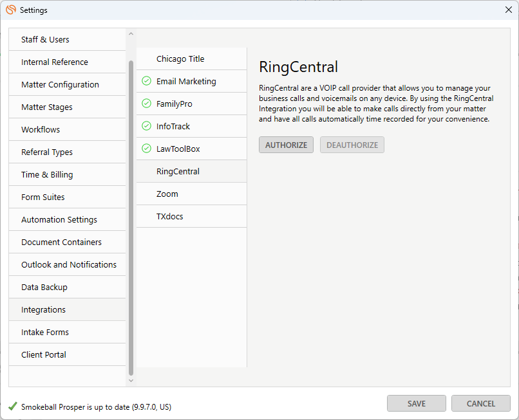Screen dimensions: 519x420
Task: Open the Zoom integration
Action: coord(192,194)
